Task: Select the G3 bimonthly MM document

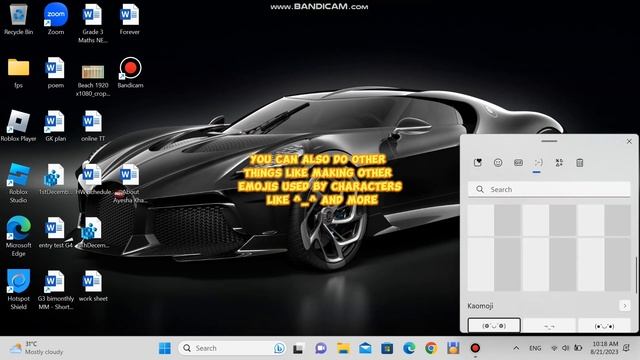Action: [x=56, y=290]
